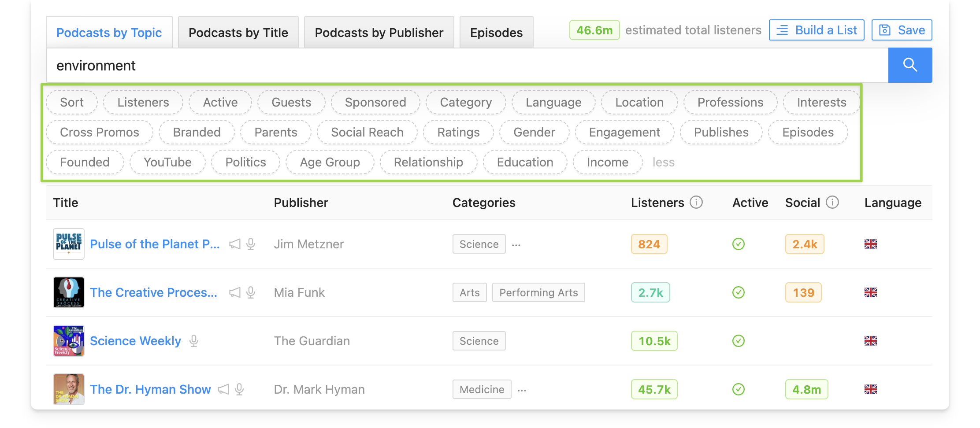The height and width of the screenshot is (428, 980).
Task: Open the Professions filter
Action: (x=730, y=102)
